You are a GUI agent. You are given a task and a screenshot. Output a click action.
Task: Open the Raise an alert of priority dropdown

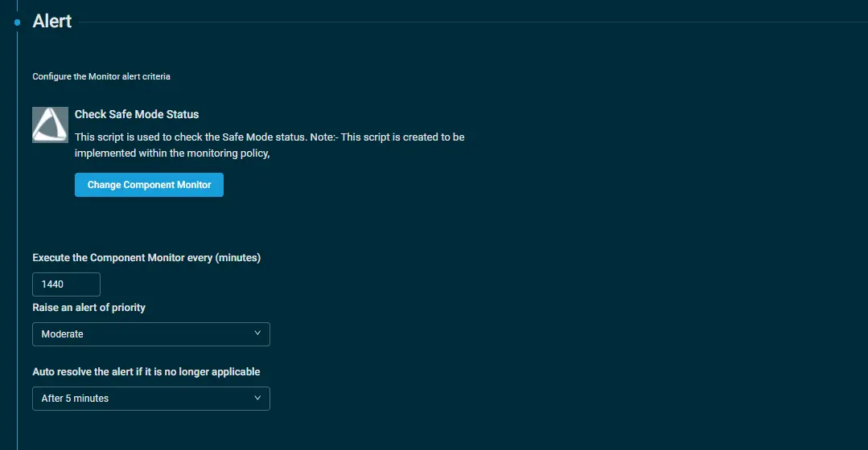tap(150, 334)
